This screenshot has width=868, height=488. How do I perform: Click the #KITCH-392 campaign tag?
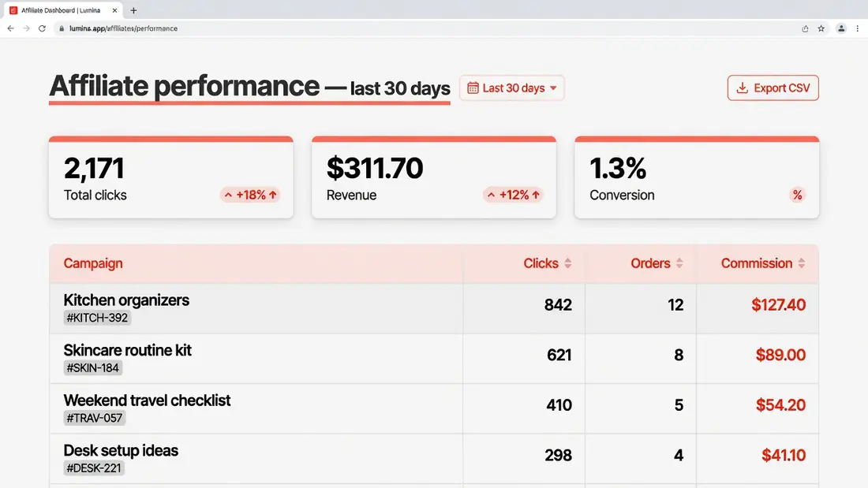coord(97,319)
